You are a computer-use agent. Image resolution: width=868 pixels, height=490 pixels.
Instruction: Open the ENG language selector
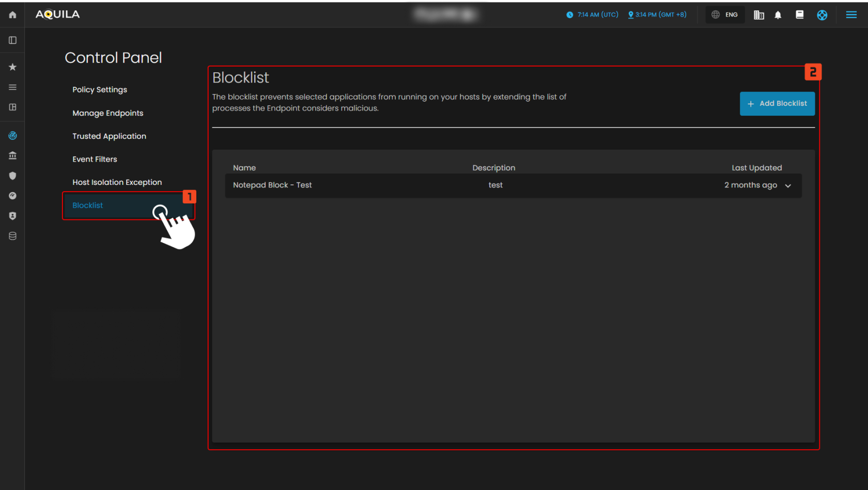(x=725, y=15)
